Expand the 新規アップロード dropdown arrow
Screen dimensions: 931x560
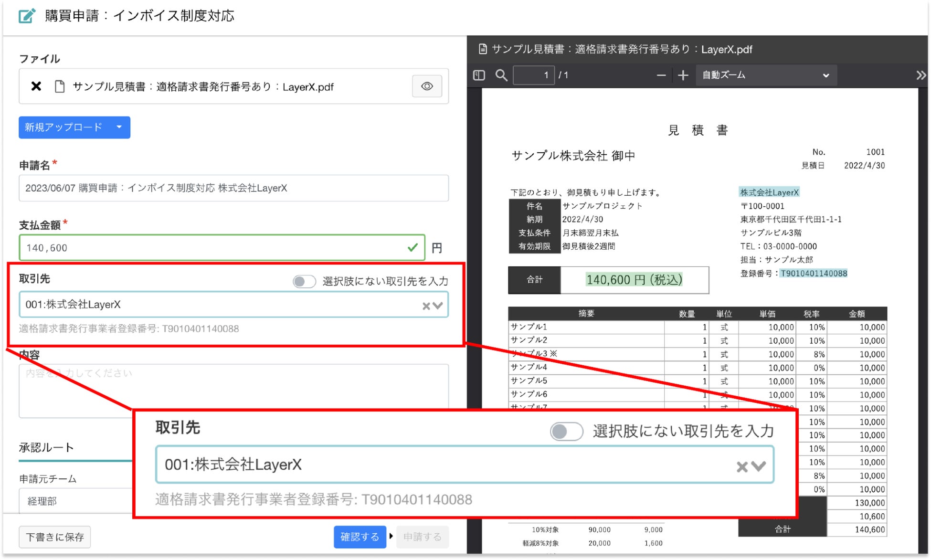tap(119, 127)
